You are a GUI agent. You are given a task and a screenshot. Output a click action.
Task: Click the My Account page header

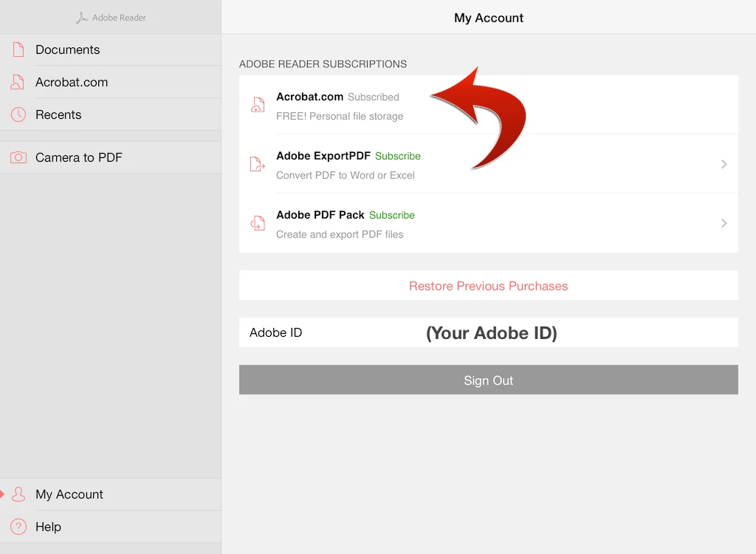pyautogui.click(x=489, y=18)
